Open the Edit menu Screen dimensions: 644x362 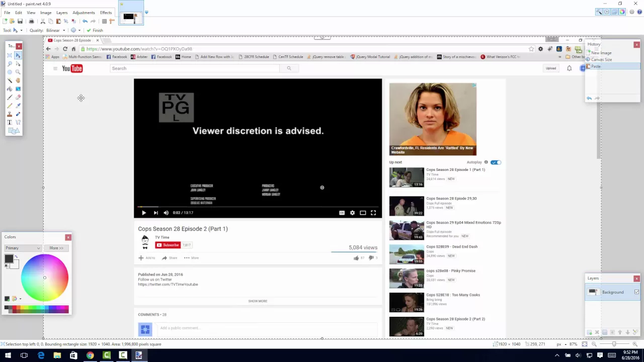19,13
